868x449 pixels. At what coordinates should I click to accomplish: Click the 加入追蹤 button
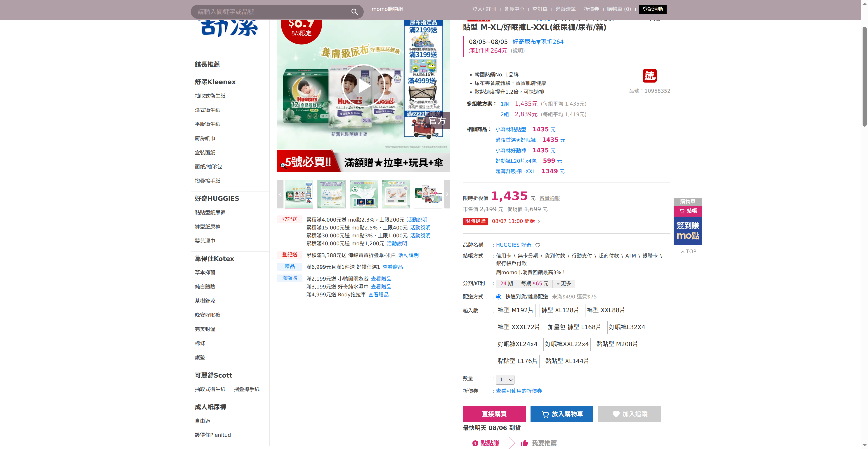(630, 414)
